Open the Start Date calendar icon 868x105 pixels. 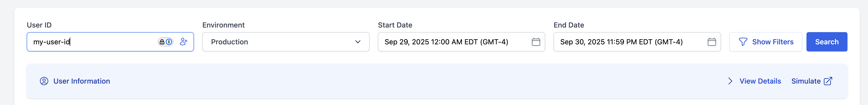click(x=536, y=42)
